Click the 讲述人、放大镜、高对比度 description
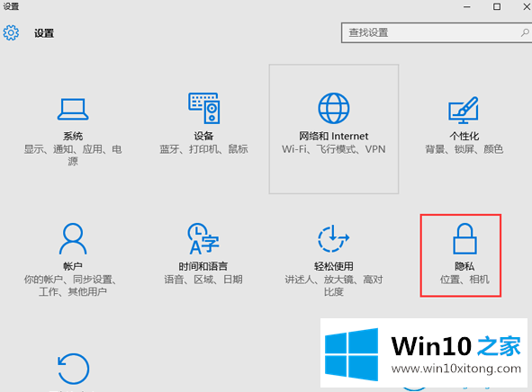The width and height of the screenshot is (532, 392). pyautogui.click(x=334, y=286)
